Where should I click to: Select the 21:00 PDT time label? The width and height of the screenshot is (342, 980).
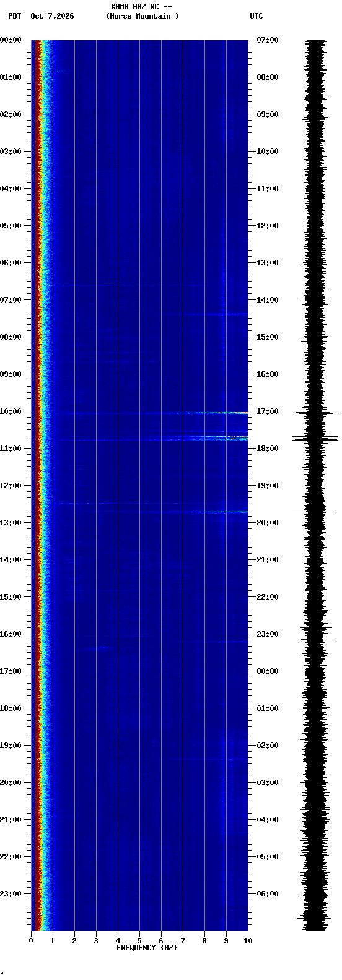click(11, 820)
